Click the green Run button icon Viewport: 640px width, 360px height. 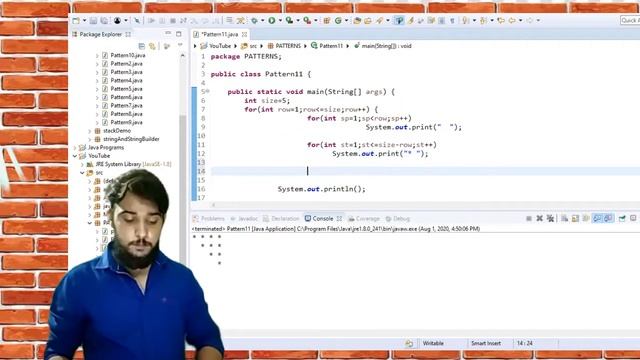pyautogui.click(x=271, y=20)
